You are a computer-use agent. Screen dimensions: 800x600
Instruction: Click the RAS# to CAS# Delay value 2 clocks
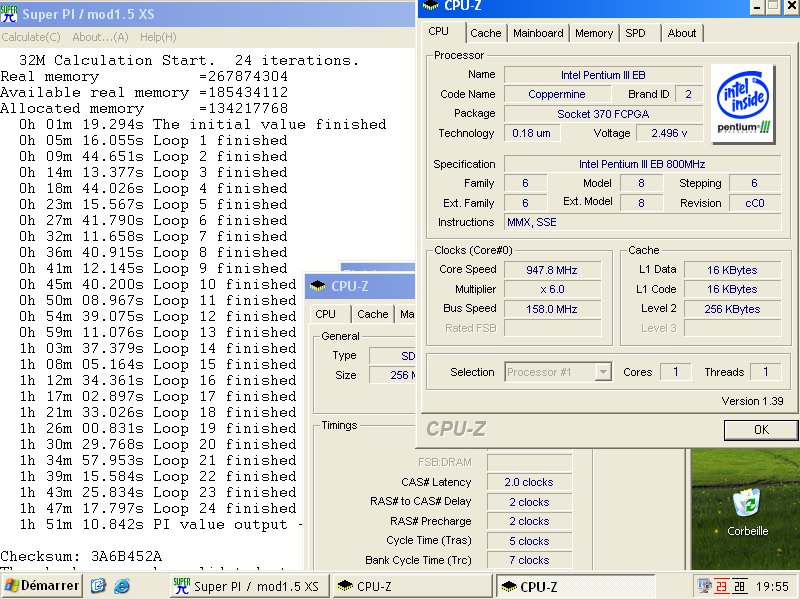click(x=529, y=502)
